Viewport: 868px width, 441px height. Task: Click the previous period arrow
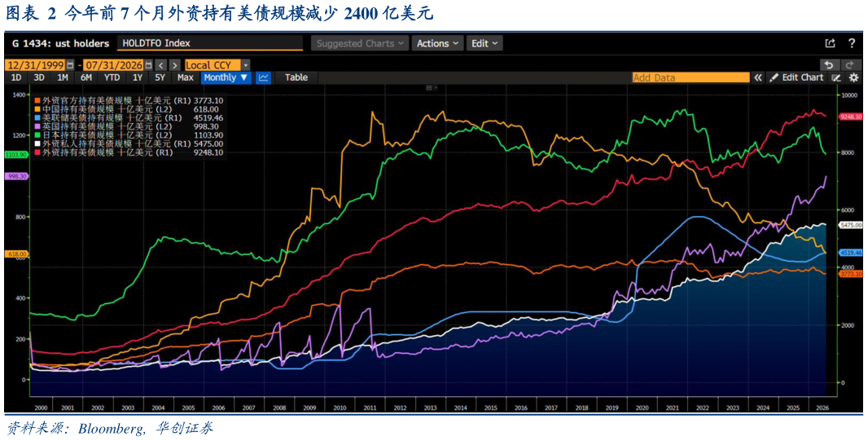point(160,65)
